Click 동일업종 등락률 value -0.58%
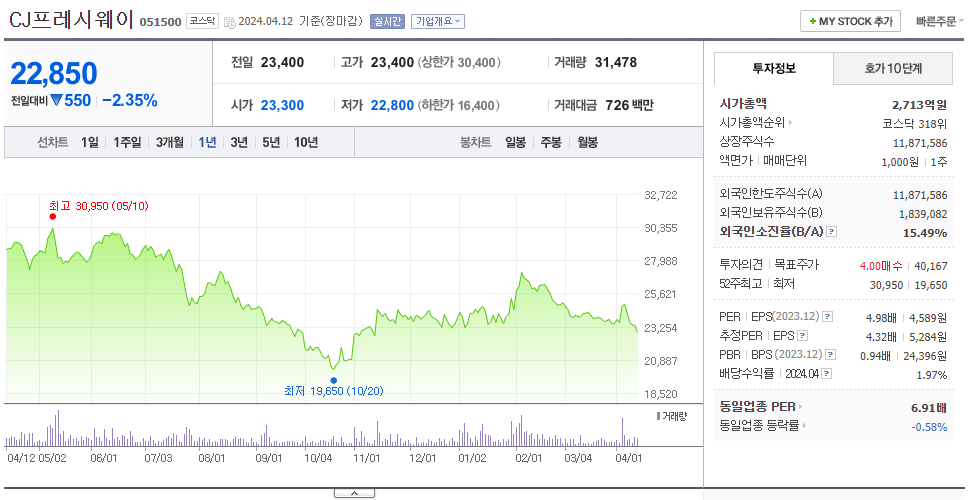Screen dimensions: 968x500 (929, 427)
